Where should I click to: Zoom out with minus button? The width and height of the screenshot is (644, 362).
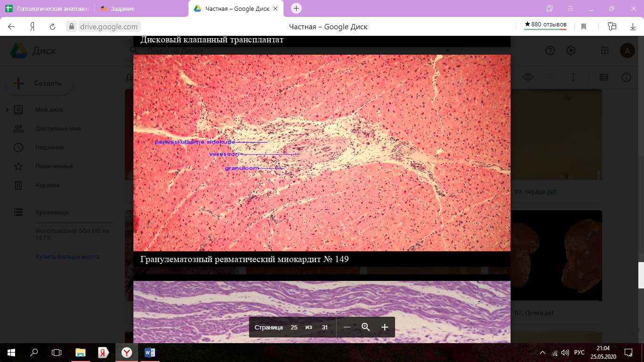coord(347,327)
